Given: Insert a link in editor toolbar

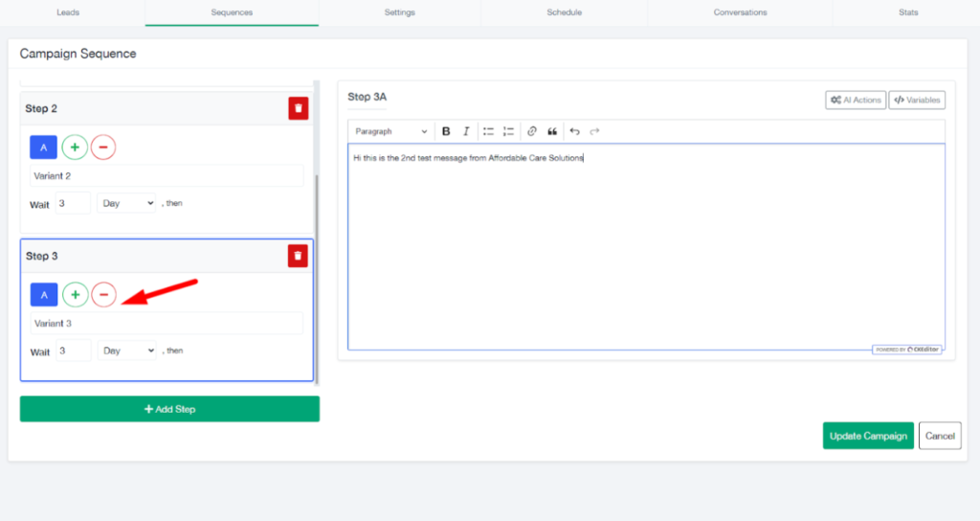Looking at the screenshot, I should (532, 131).
